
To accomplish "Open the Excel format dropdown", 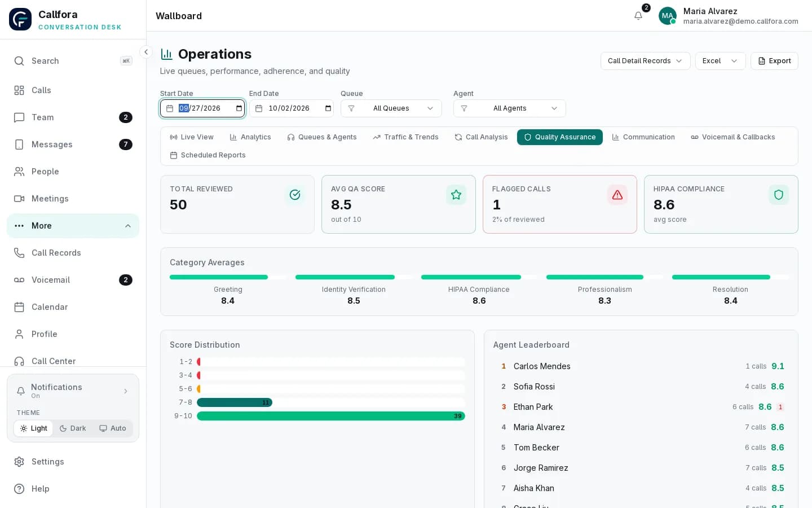I will (720, 61).
